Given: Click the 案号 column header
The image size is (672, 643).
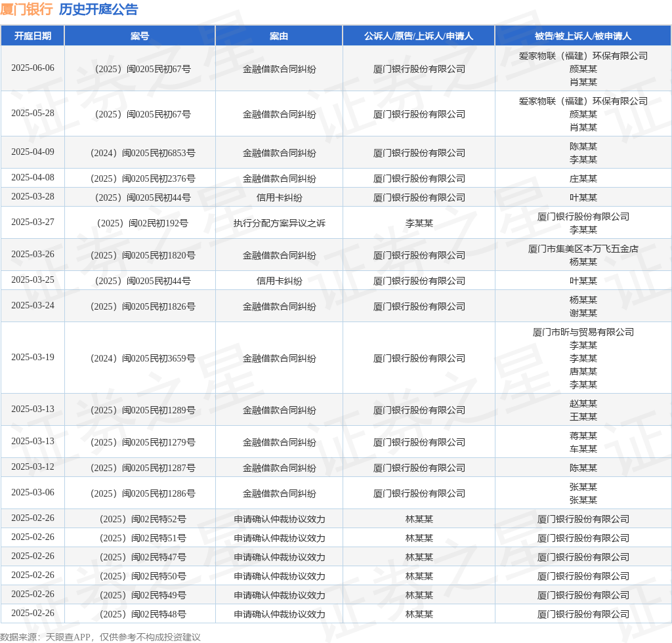Looking at the screenshot, I should (x=140, y=36).
